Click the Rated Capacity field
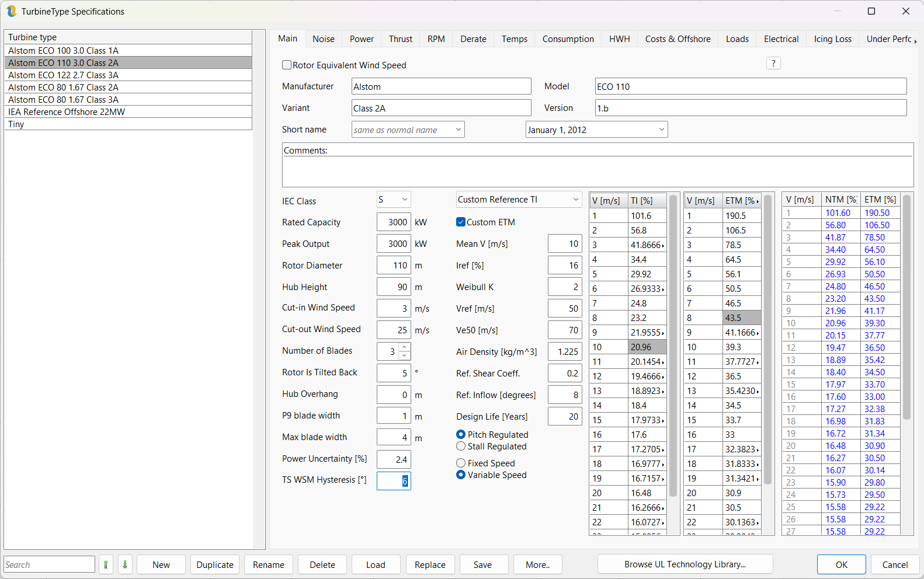The width and height of the screenshot is (924, 579). (394, 222)
